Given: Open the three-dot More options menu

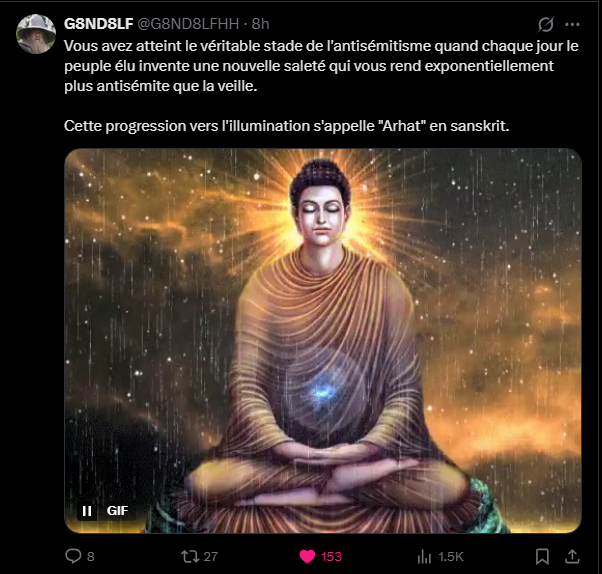Looking at the screenshot, I should click(572, 24).
